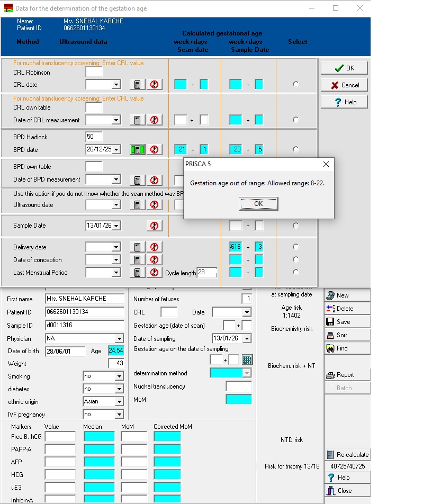Screen dimensions: 423x504
Task: Open the ethnic origin dropdown
Action: [119, 402]
